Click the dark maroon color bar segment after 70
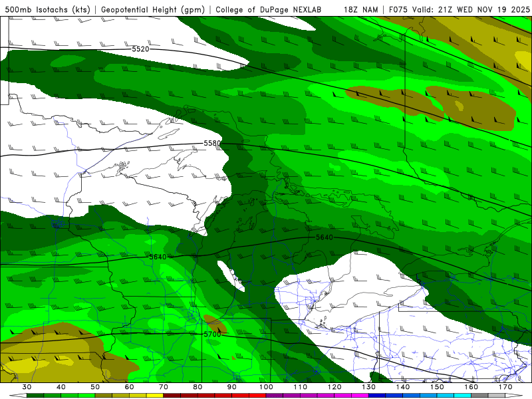This screenshot has width=532, height=399. 172,396
